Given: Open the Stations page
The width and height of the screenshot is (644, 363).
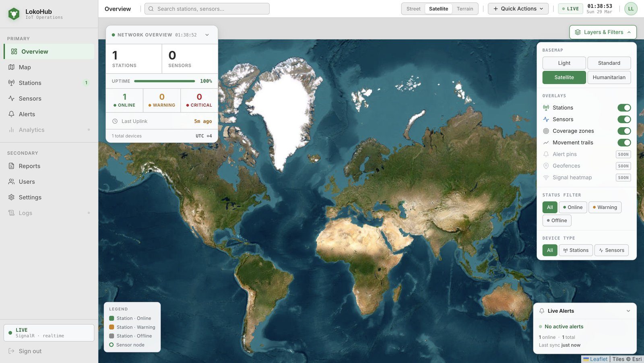Looking at the screenshot, I should click(x=49, y=83).
